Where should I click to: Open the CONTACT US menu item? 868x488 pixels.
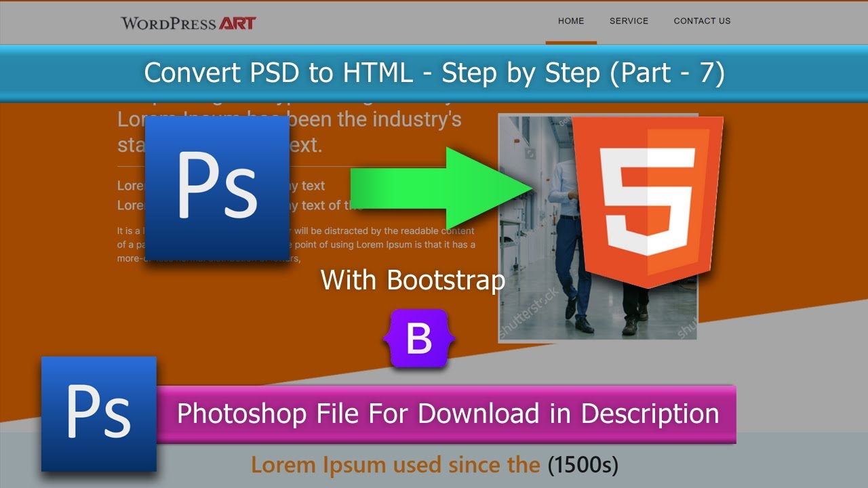tap(703, 21)
